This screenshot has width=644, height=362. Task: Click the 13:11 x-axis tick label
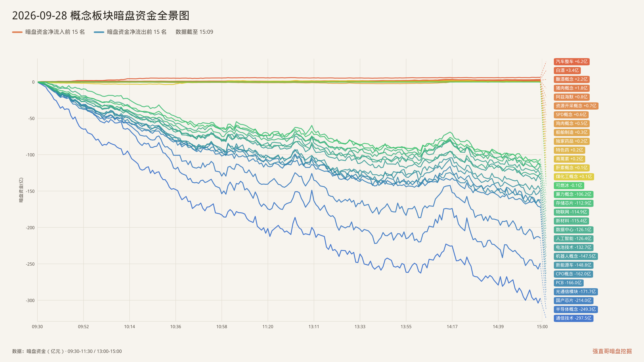coord(314,327)
